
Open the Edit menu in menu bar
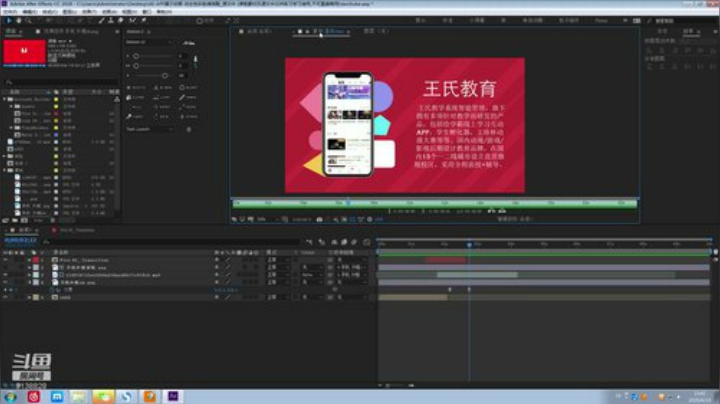click(30, 11)
